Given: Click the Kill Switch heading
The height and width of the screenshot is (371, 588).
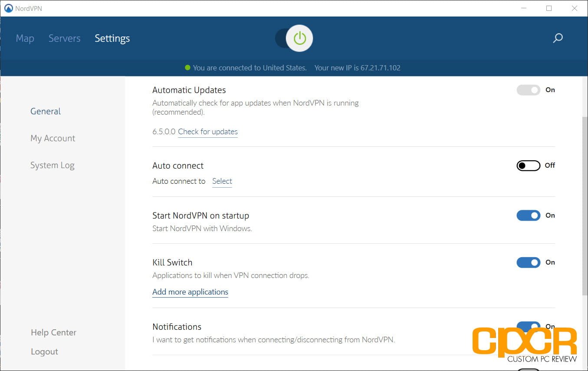Looking at the screenshot, I should click(172, 262).
